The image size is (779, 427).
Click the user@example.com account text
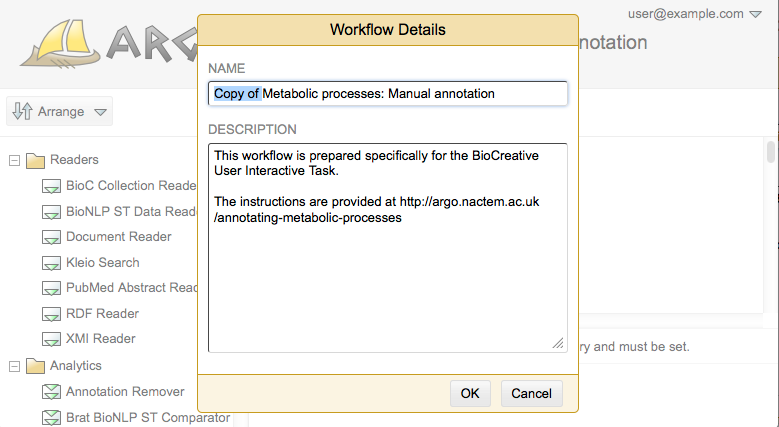tap(686, 14)
